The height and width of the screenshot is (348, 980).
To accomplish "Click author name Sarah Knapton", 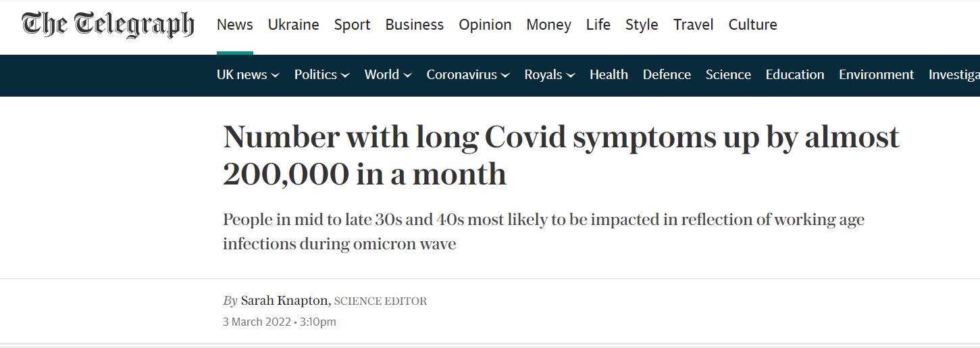I will (284, 301).
